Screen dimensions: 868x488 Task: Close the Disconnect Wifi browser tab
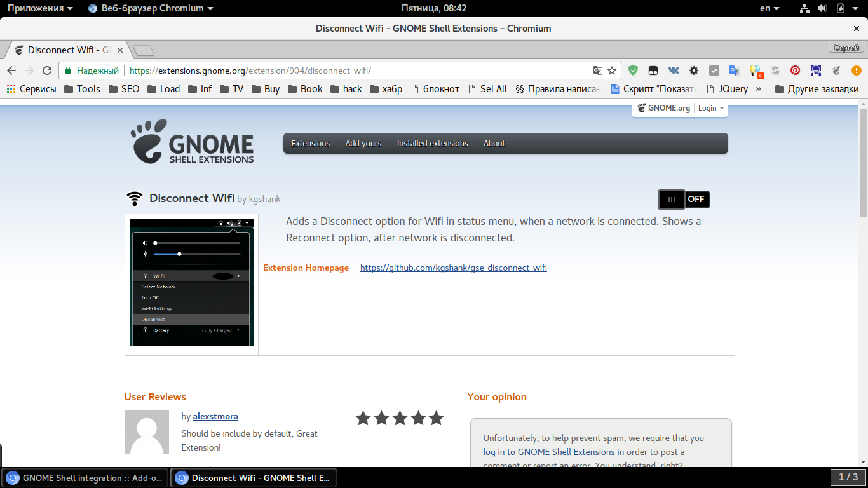[x=121, y=50]
